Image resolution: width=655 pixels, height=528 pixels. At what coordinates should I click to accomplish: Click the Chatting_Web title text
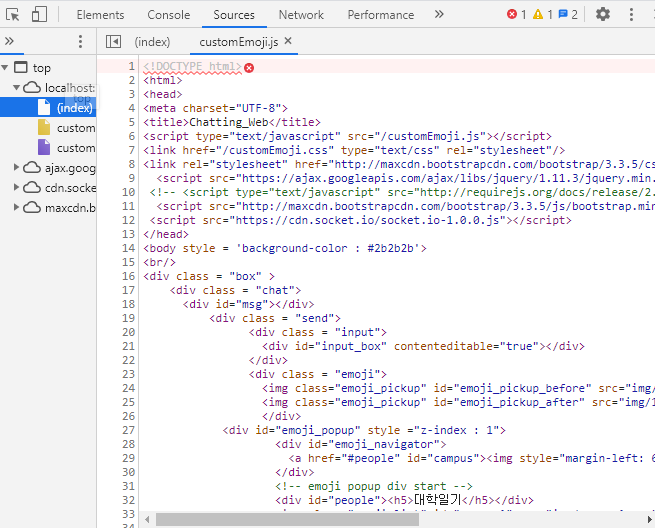[x=229, y=122]
